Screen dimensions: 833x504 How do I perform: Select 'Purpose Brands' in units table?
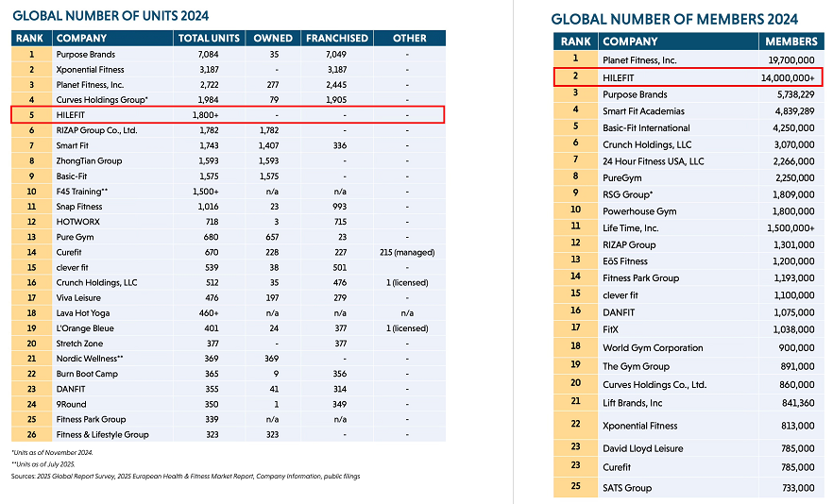(x=86, y=54)
